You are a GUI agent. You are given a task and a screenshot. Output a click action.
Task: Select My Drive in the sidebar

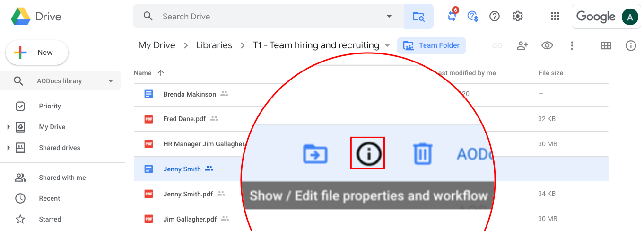pos(52,127)
